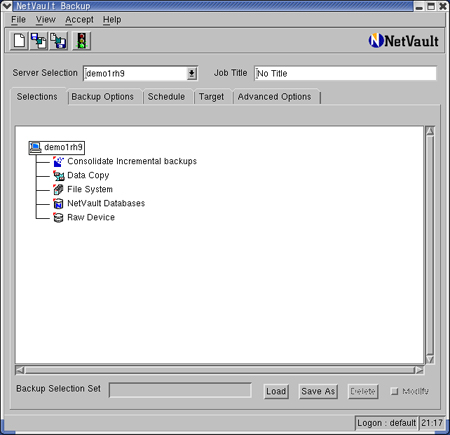
Task: Open the Server Selection dropdown arrow
Action: point(192,73)
